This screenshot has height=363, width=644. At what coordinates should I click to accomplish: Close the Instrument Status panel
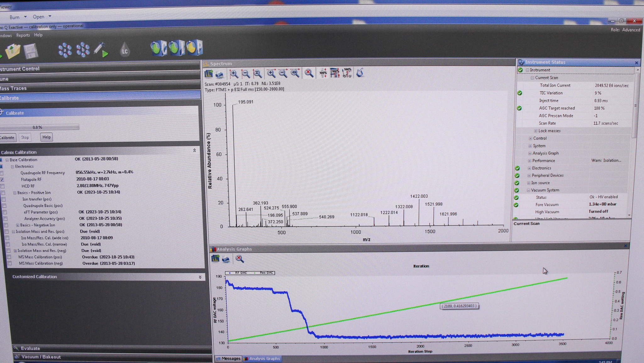coord(636,63)
